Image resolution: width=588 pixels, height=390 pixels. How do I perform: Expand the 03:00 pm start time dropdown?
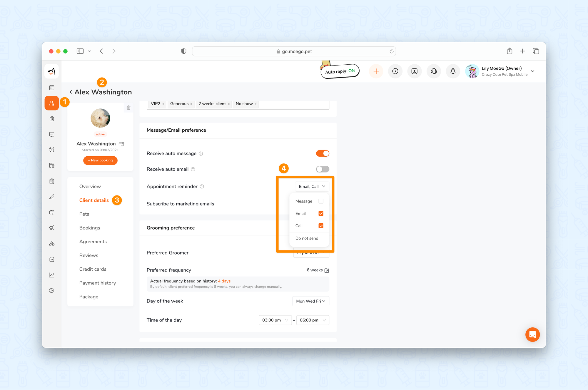[275, 320]
